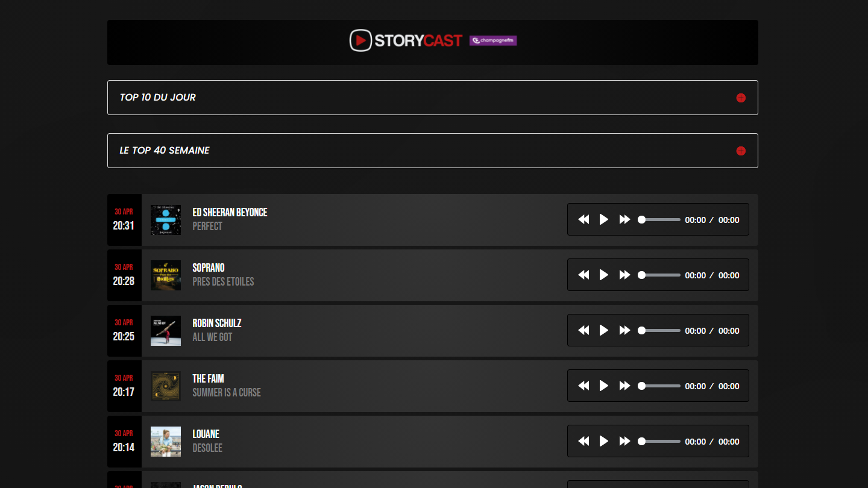
Task: Open the Champagne FM badge
Action: coord(492,41)
